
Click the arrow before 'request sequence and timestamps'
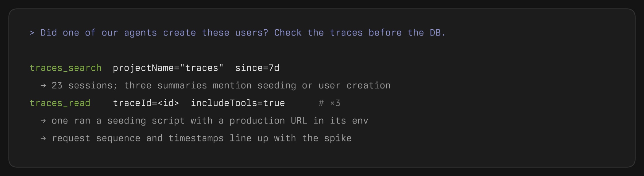(x=43, y=138)
